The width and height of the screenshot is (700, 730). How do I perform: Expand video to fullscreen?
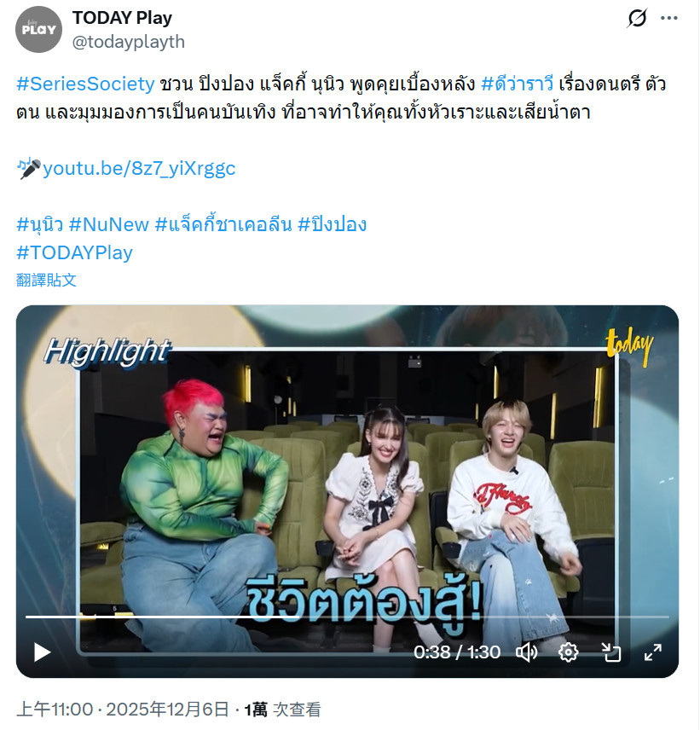pyautogui.click(x=653, y=652)
